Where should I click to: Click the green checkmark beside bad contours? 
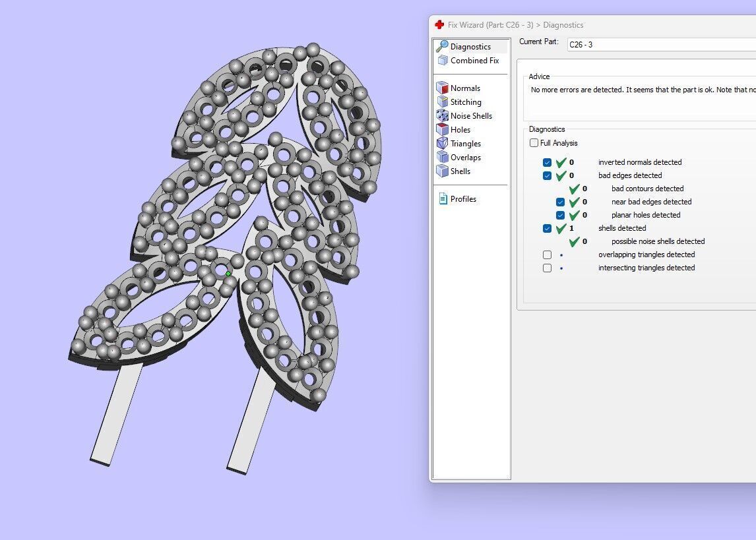point(574,189)
